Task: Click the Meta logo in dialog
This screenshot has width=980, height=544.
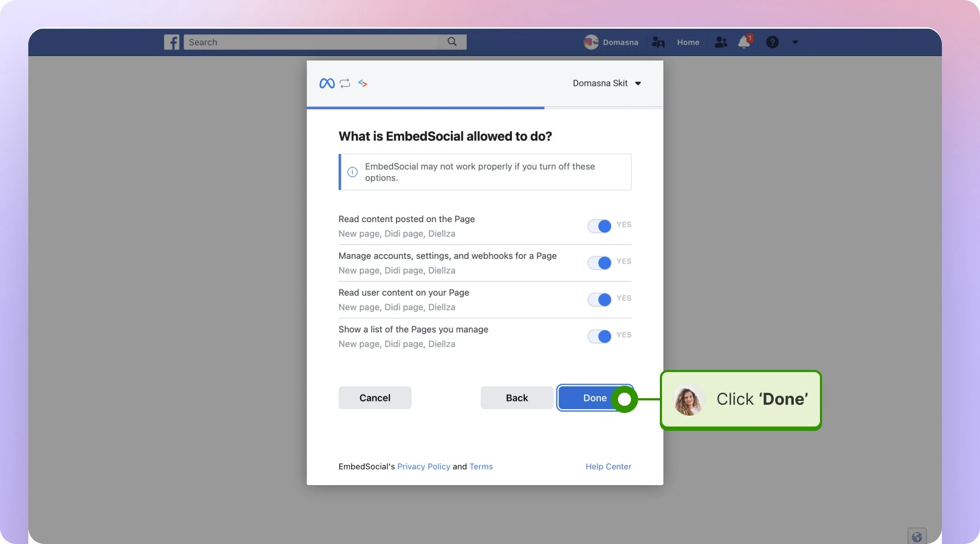Action: point(327,83)
